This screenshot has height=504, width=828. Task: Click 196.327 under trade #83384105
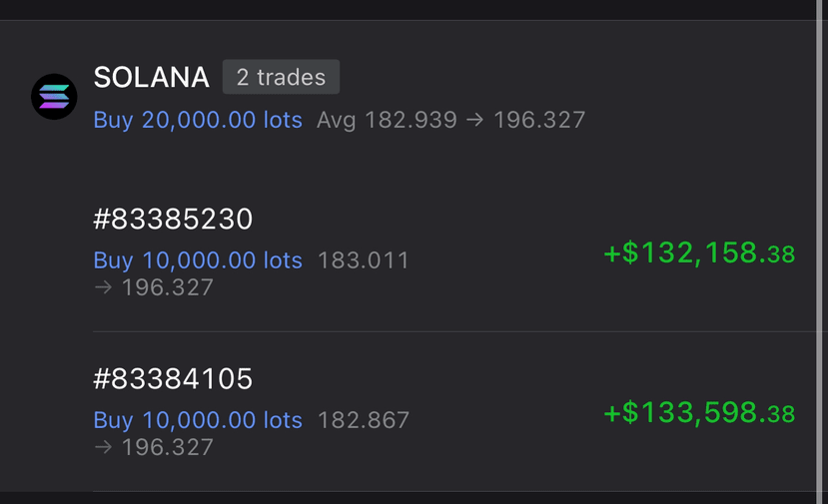tap(168, 447)
